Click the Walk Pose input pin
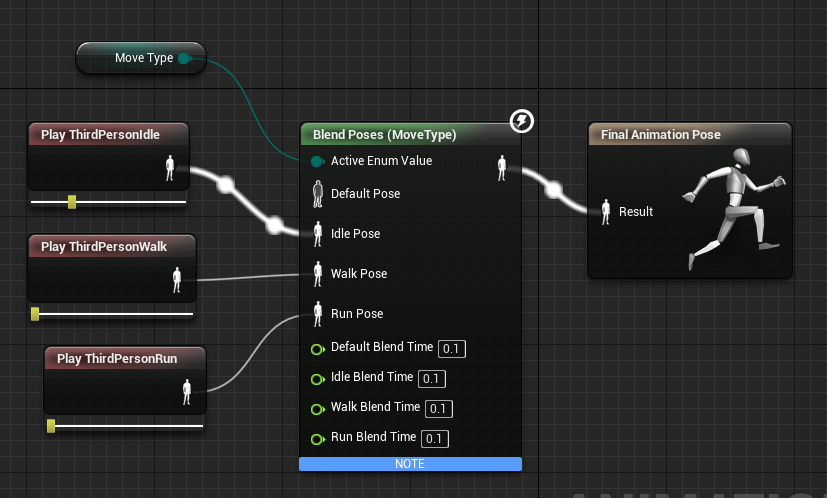 tap(318, 273)
